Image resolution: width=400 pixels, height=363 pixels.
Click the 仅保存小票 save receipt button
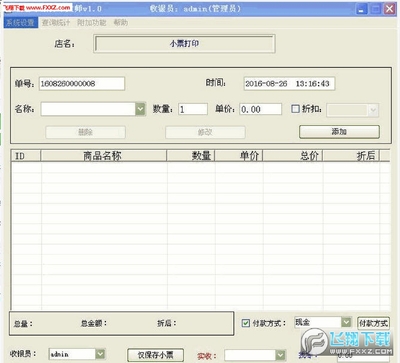pos(155,355)
